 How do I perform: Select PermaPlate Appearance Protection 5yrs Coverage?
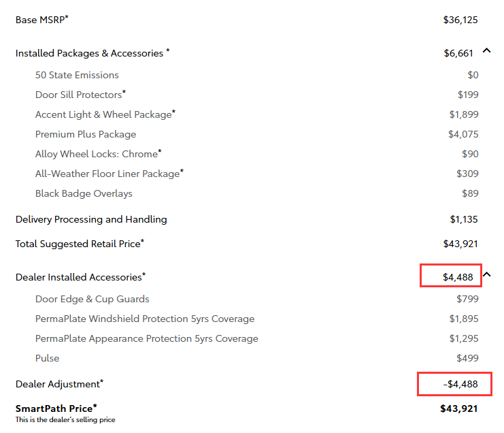[x=147, y=338]
